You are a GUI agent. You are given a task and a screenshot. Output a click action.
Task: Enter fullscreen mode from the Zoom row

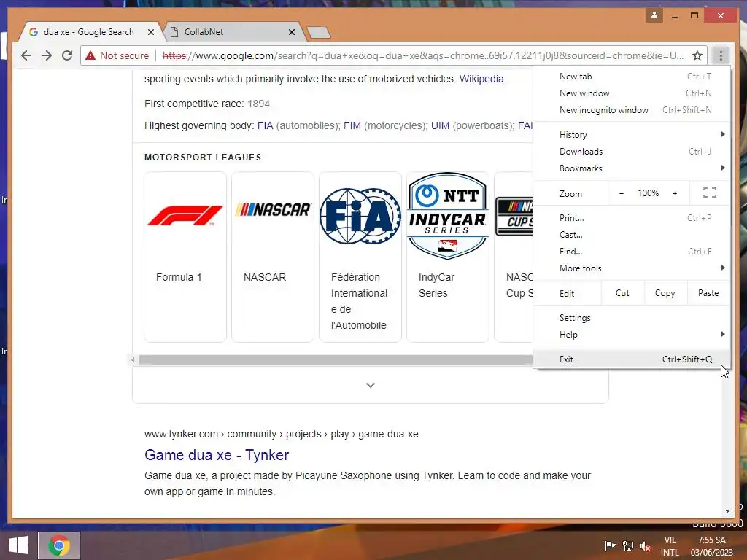click(x=709, y=192)
